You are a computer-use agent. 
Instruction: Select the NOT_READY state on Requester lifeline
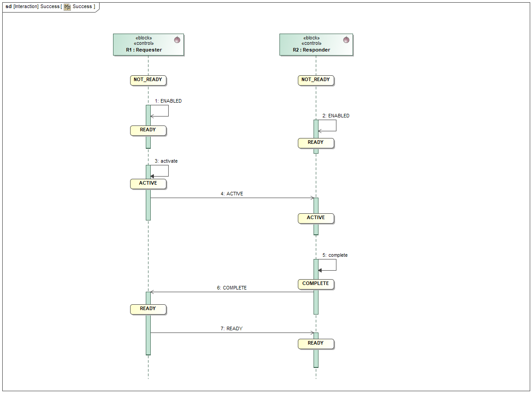(x=148, y=80)
